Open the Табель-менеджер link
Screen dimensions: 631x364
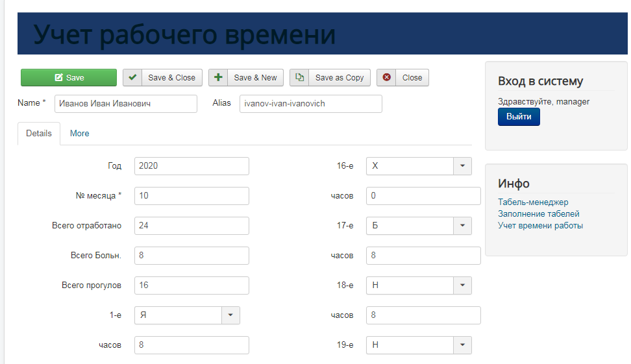[533, 202]
